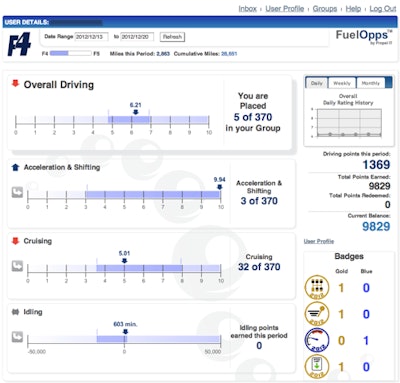
Task: Switch to the Daily history tab
Action: (317, 83)
